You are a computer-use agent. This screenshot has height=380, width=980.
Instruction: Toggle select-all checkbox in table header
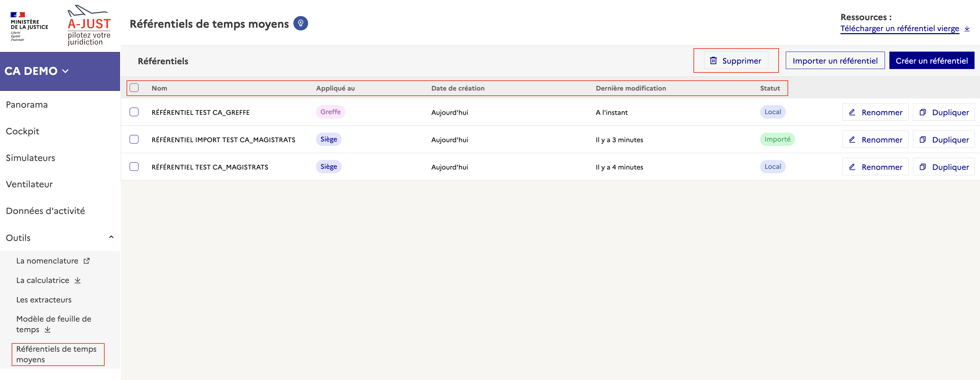point(134,88)
